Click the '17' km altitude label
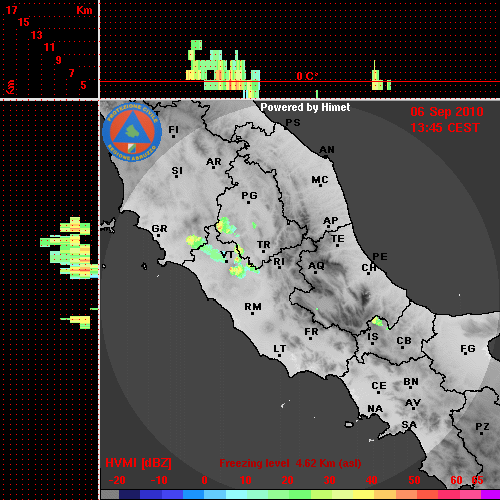Screen dimensions: 500x500 click(x=11, y=10)
